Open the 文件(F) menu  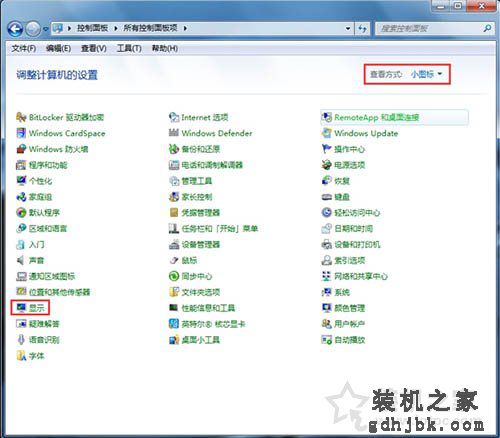click(x=24, y=48)
